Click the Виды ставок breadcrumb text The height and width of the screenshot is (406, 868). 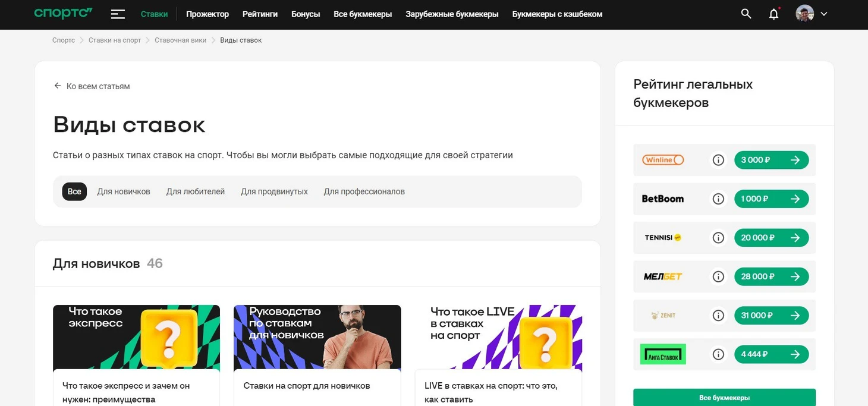[241, 40]
